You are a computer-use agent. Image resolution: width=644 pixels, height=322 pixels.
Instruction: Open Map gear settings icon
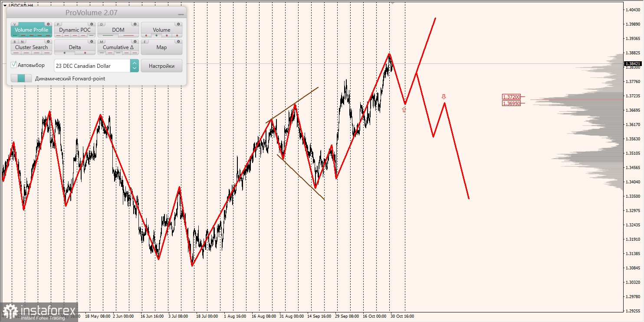[x=178, y=41]
